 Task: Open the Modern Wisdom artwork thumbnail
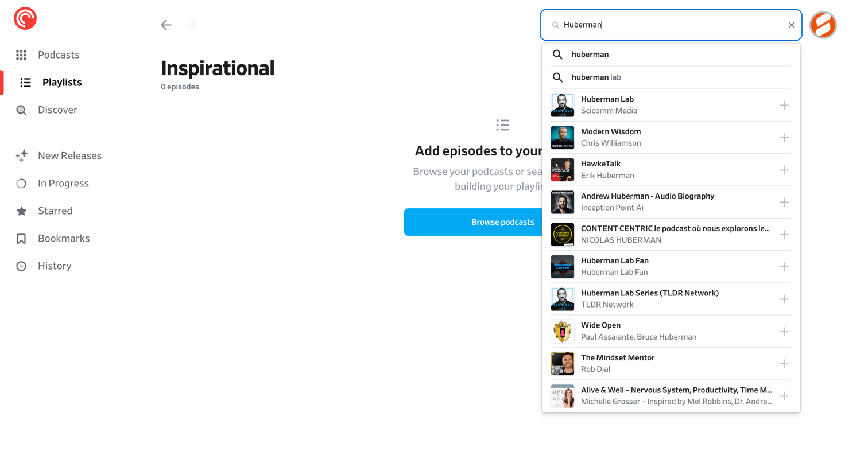click(x=563, y=138)
